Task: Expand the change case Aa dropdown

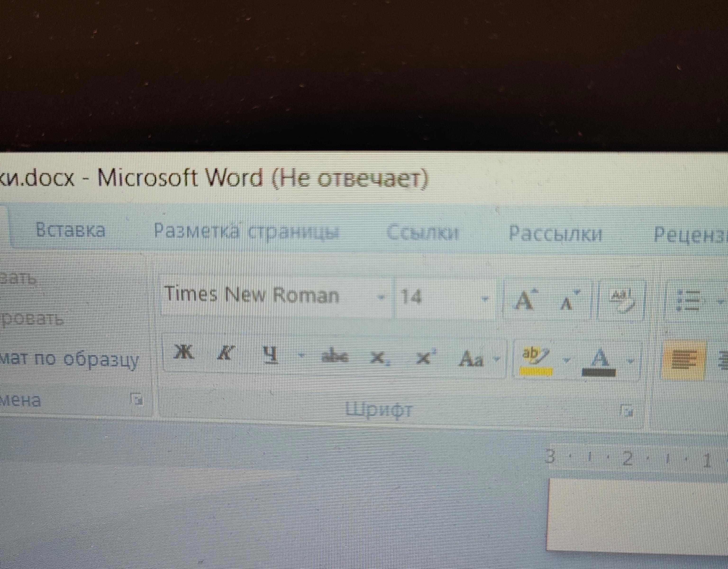Action: click(497, 359)
